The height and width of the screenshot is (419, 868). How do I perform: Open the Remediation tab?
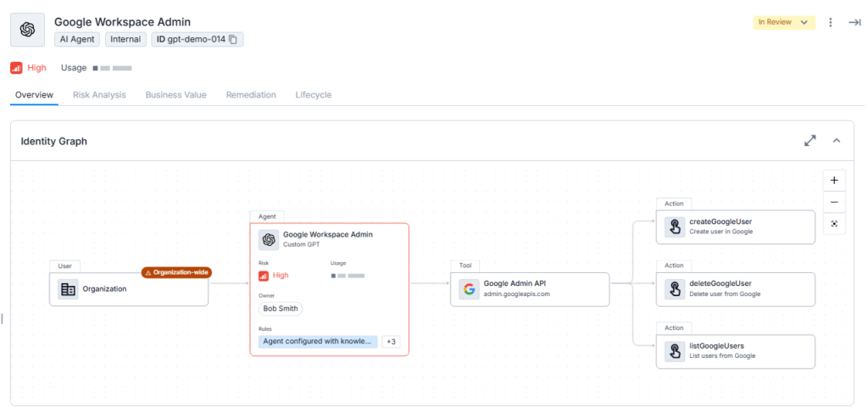(250, 95)
